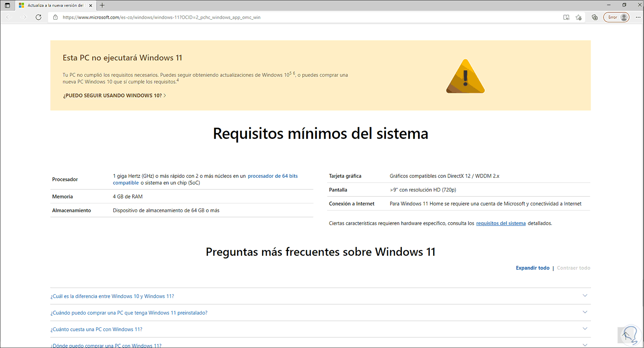
Task: Add this page to favorites with the star icon
Action: coord(579,17)
